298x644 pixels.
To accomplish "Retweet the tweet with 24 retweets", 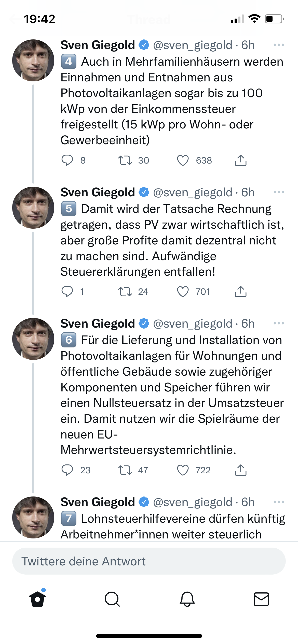I will pyautogui.click(x=125, y=292).
